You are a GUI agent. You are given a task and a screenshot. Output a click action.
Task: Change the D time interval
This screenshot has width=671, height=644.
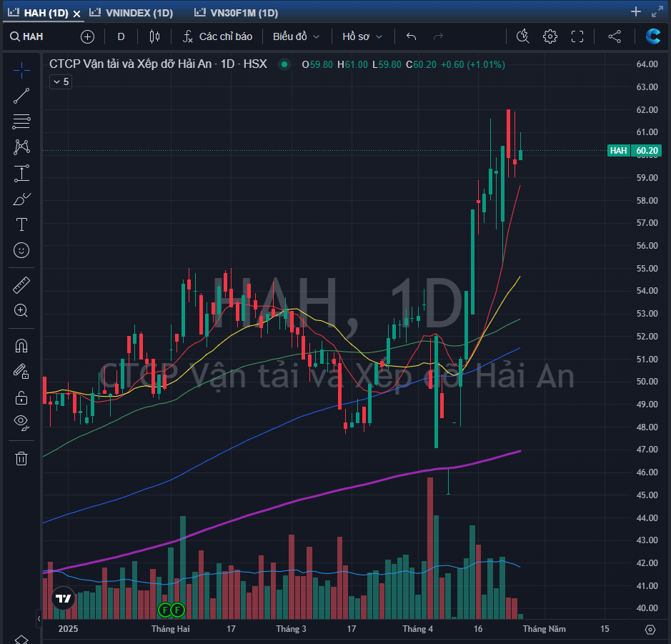tap(121, 36)
